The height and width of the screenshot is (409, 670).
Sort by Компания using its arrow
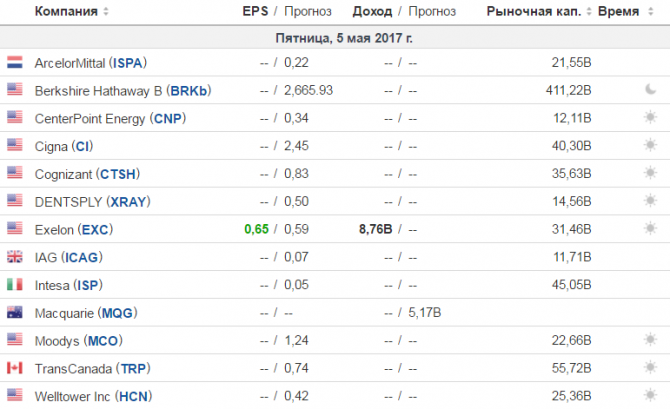coord(106,12)
